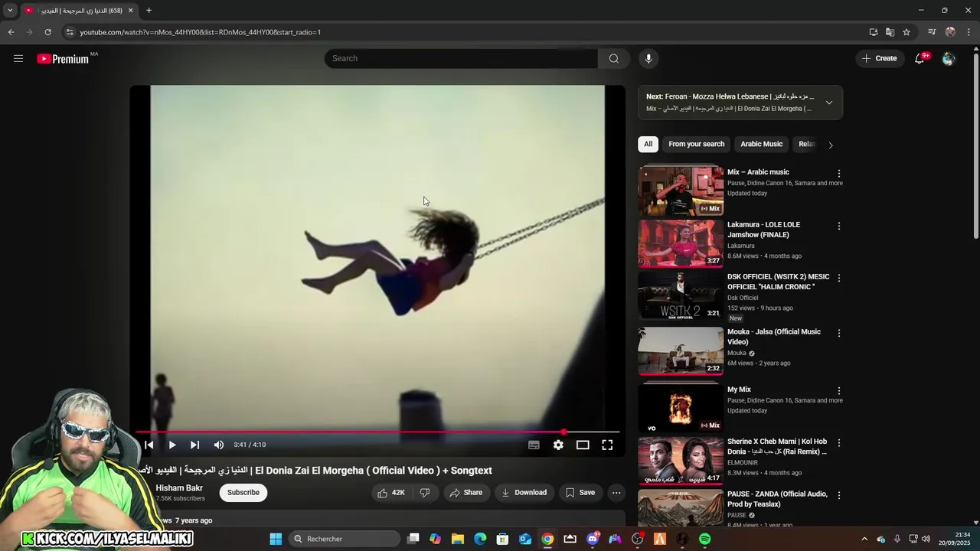Close the YouTube tab
Screen dimensions: 980x551
coord(130,11)
